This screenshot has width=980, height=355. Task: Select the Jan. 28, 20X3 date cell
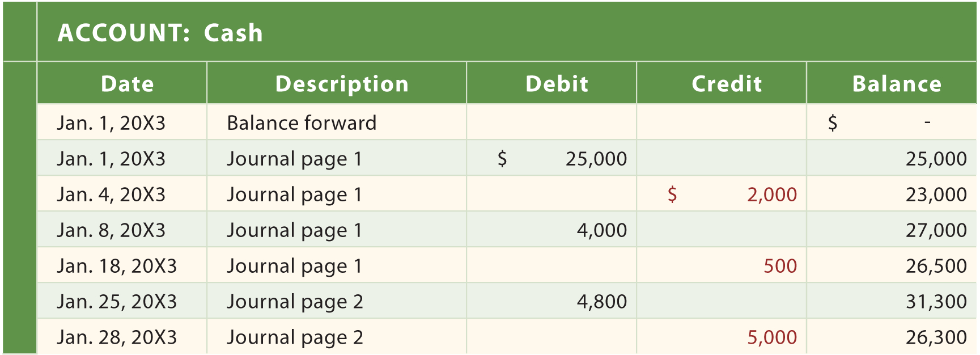pos(117,337)
